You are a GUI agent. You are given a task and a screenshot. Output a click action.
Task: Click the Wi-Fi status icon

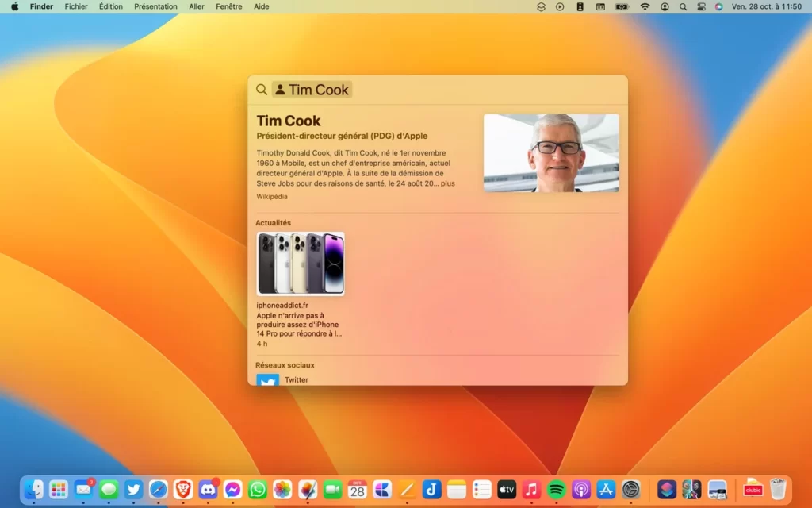pyautogui.click(x=645, y=6)
